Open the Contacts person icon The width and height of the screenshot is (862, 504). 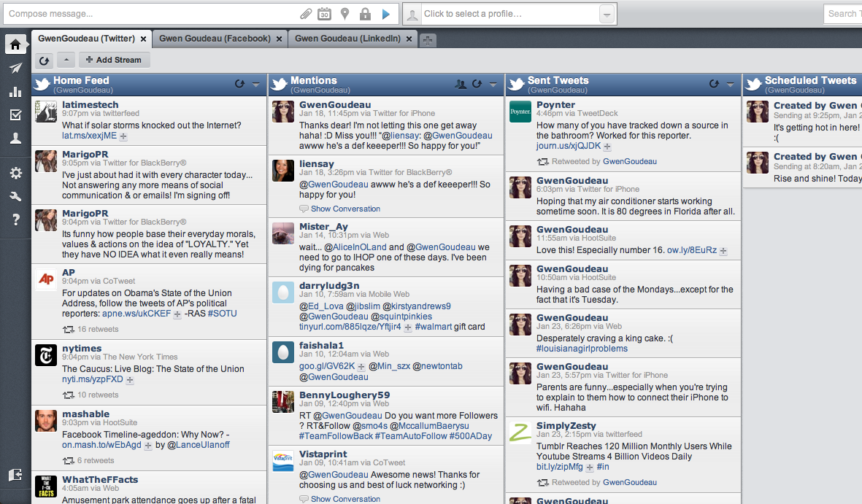15,139
